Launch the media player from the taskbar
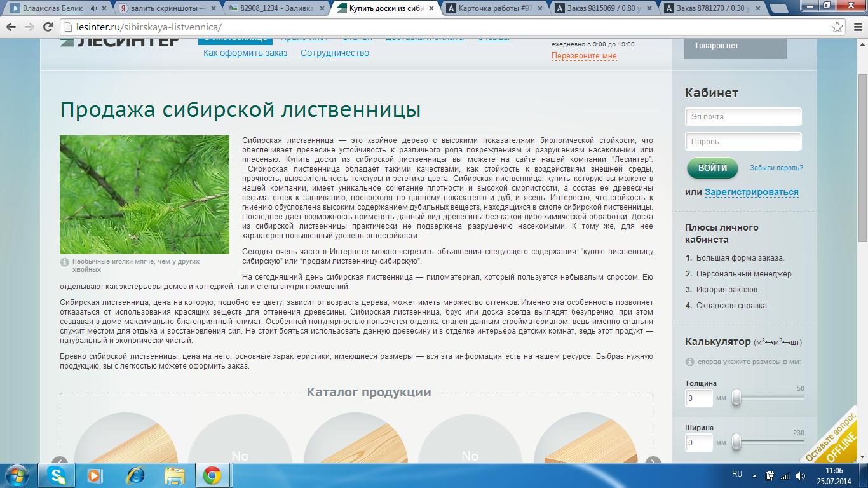The height and width of the screenshot is (488, 868). 94,475
